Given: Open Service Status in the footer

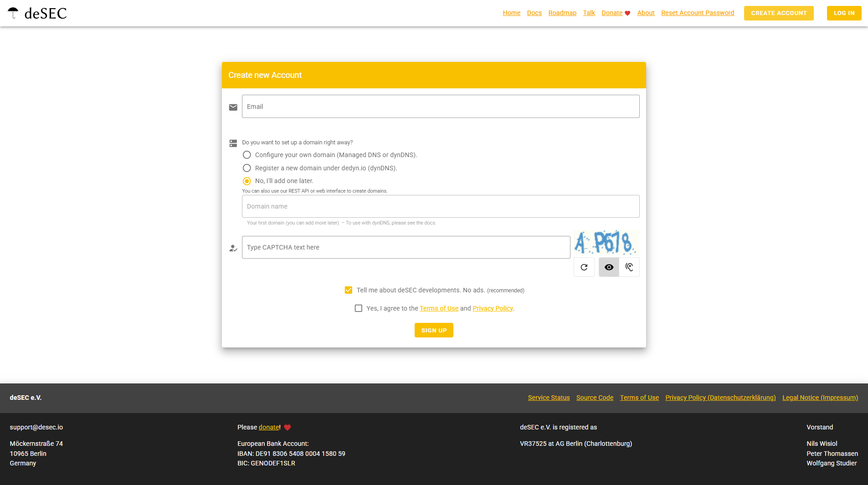Looking at the screenshot, I should coord(549,398).
